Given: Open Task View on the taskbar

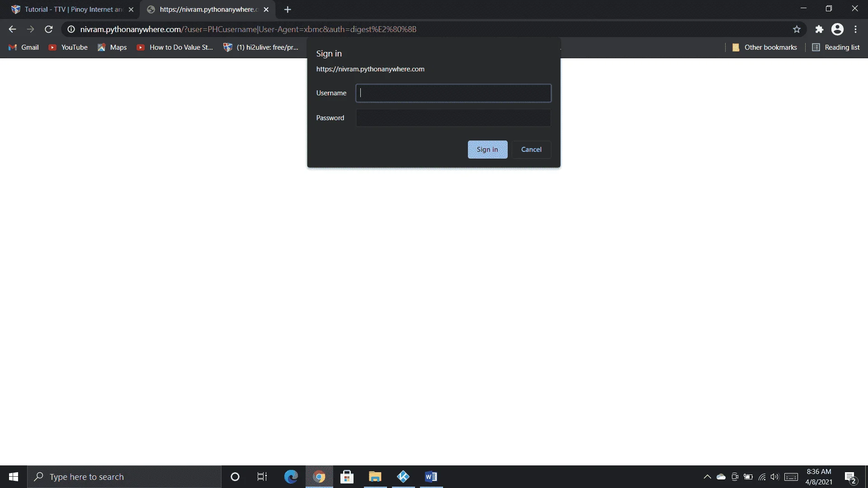Looking at the screenshot, I should pos(262,477).
